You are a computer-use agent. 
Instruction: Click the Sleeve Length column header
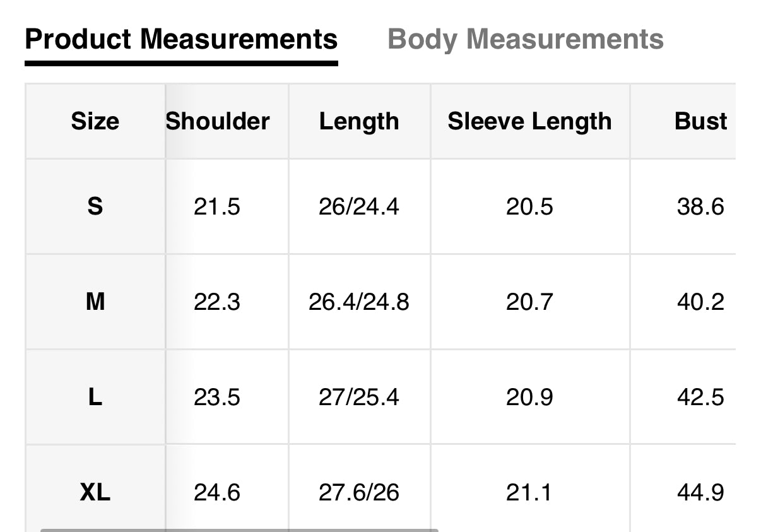click(529, 121)
